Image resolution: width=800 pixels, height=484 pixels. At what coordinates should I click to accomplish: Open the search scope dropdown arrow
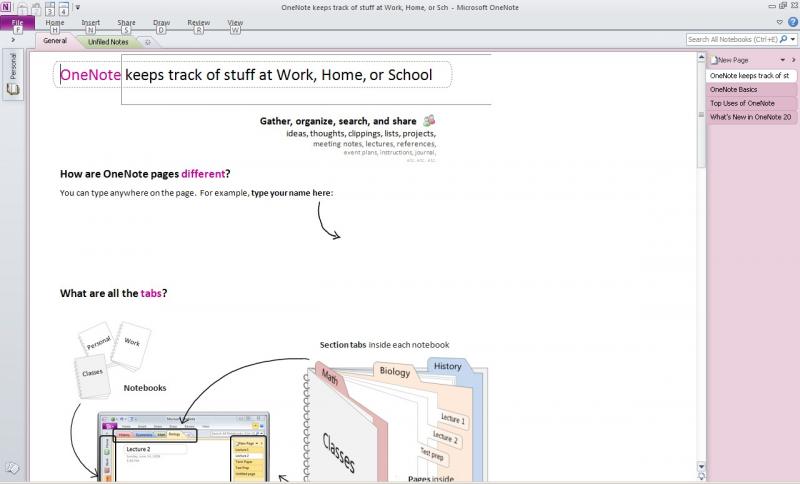793,39
